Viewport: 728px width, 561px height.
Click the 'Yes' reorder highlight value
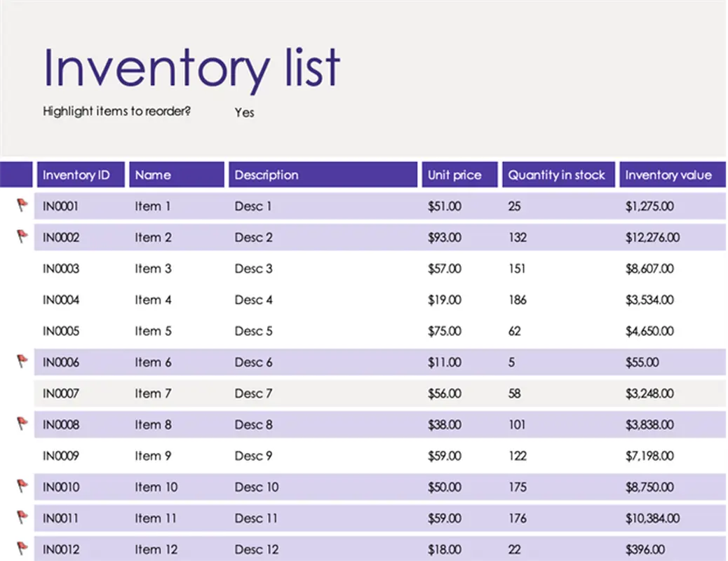coord(244,112)
